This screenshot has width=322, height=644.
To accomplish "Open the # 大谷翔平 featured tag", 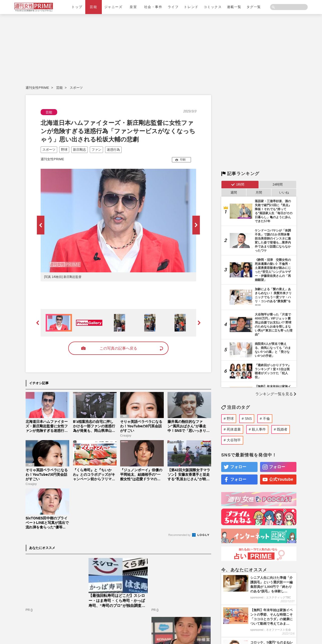I will 232,440.
